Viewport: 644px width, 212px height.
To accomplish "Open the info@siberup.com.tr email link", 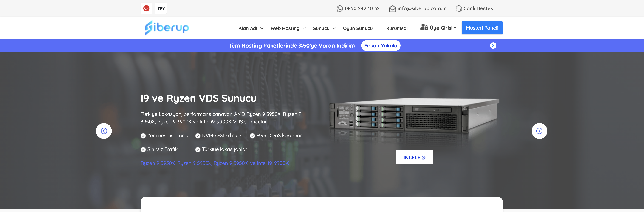I will (422, 8).
